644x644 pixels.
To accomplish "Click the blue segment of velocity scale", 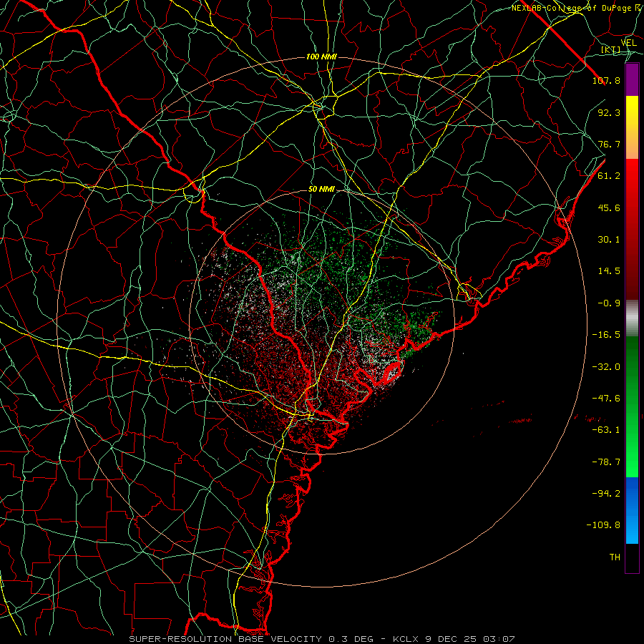I will pos(632,510).
